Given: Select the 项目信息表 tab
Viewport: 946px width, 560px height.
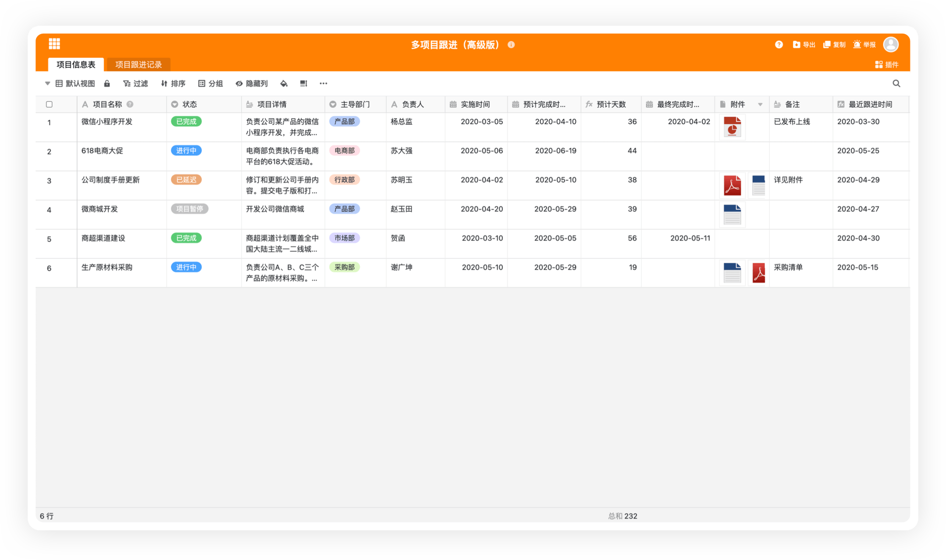Looking at the screenshot, I should point(76,64).
